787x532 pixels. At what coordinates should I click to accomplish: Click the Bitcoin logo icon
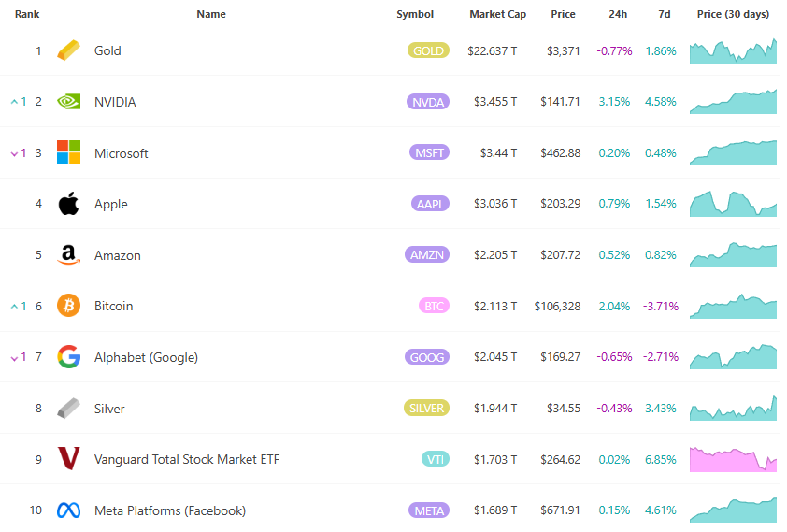point(69,306)
